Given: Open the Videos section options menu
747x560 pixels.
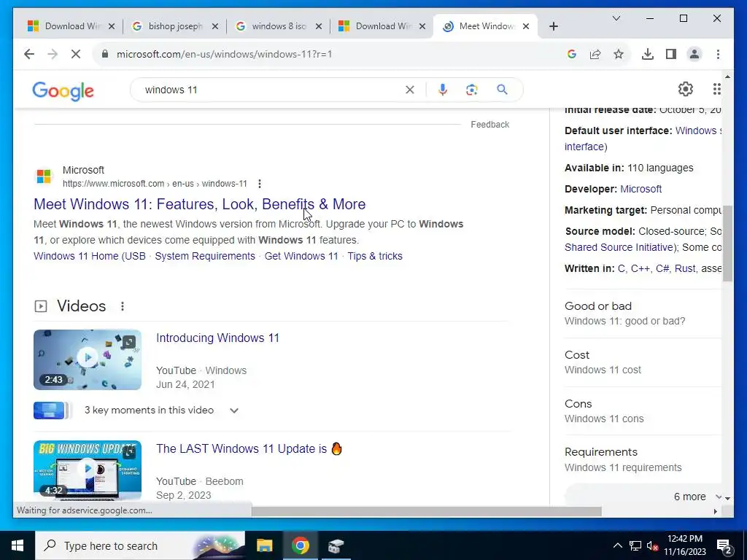Looking at the screenshot, I should point(123,306).
